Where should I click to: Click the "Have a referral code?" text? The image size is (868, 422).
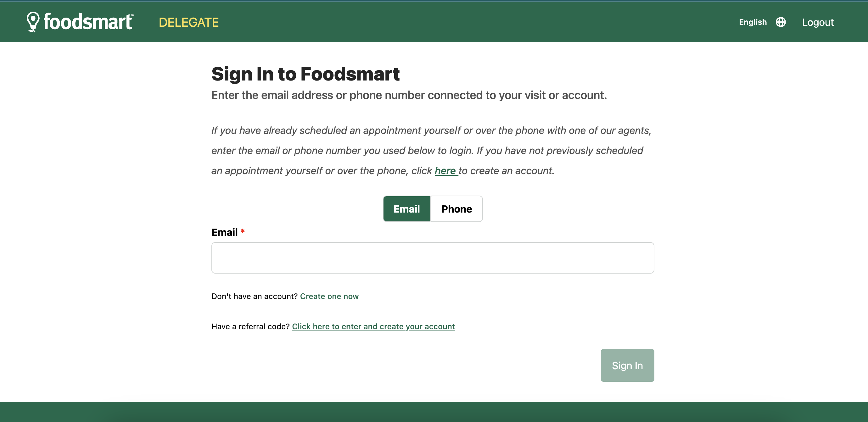250,326
